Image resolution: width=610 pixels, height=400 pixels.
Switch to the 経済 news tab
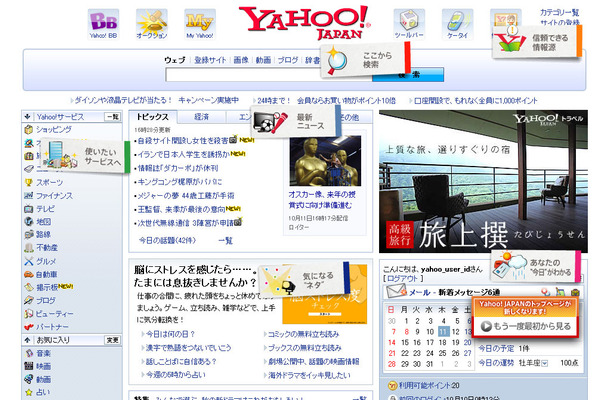click(202, 117)
